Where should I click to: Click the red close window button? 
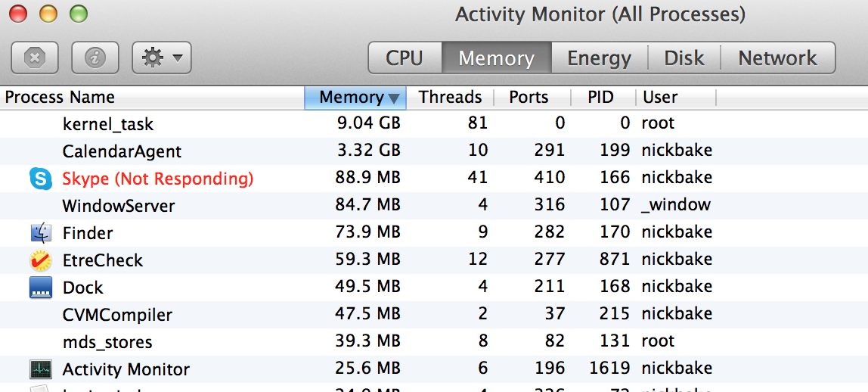17,14
